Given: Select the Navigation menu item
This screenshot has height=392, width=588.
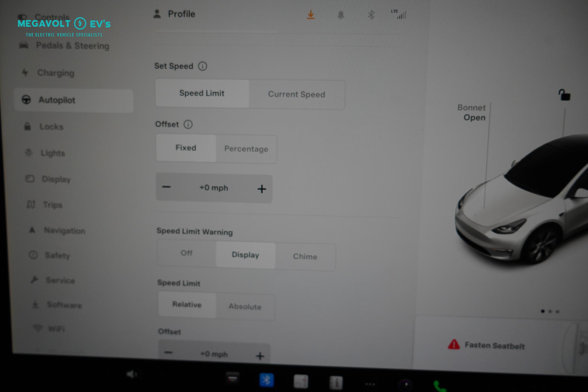Looking at the screenshot, I should point(65,230).
